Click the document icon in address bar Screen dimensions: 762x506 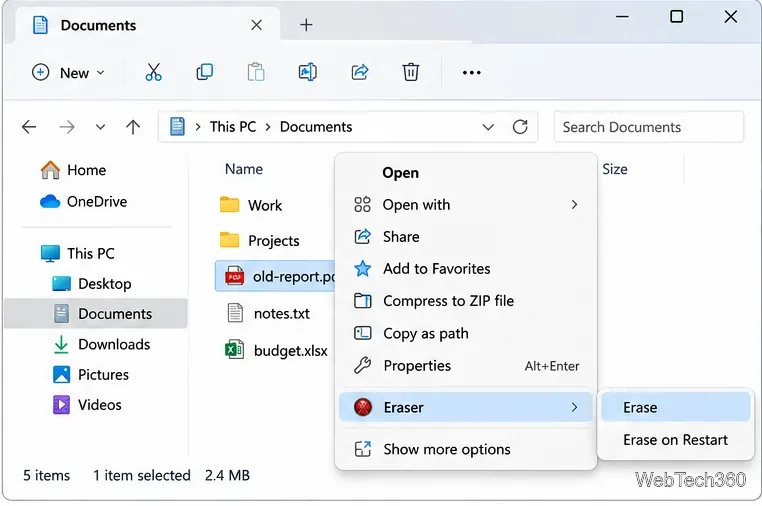pyautogui.click(x=177, y=127)
